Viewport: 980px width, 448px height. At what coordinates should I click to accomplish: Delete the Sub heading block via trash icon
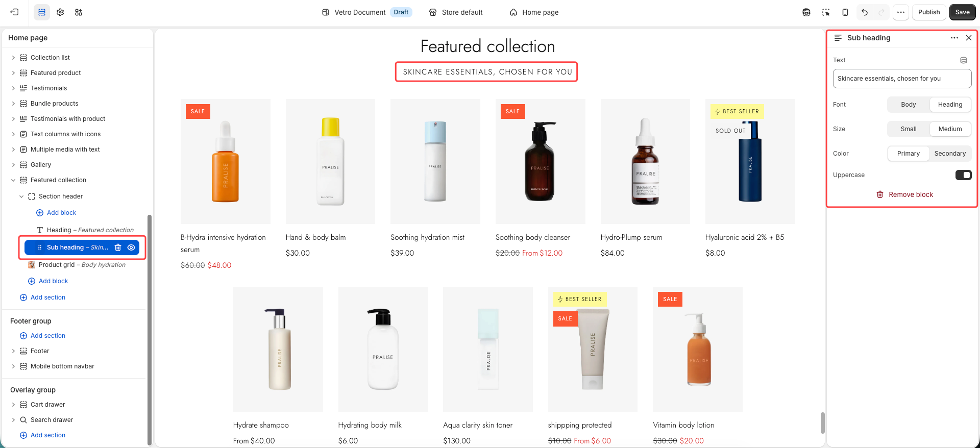click(x=118, y=247)
